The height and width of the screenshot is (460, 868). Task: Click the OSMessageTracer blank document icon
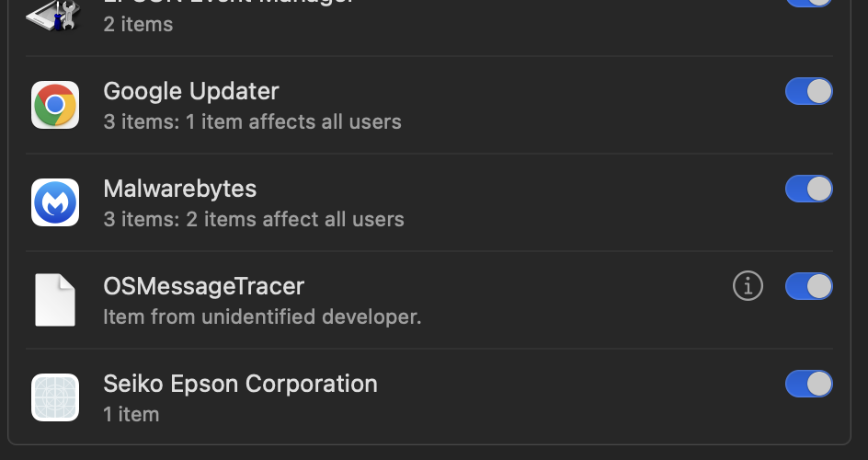tap(55, 300)
